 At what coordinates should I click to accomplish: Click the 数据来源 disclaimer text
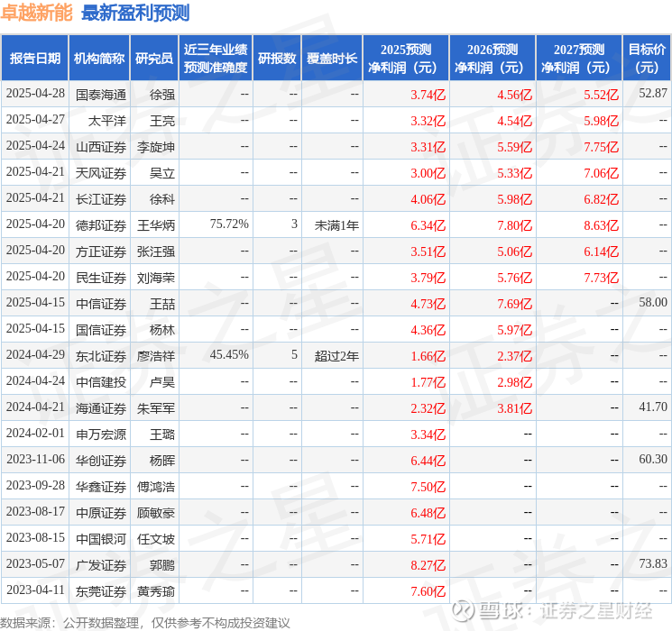(145, 623)
